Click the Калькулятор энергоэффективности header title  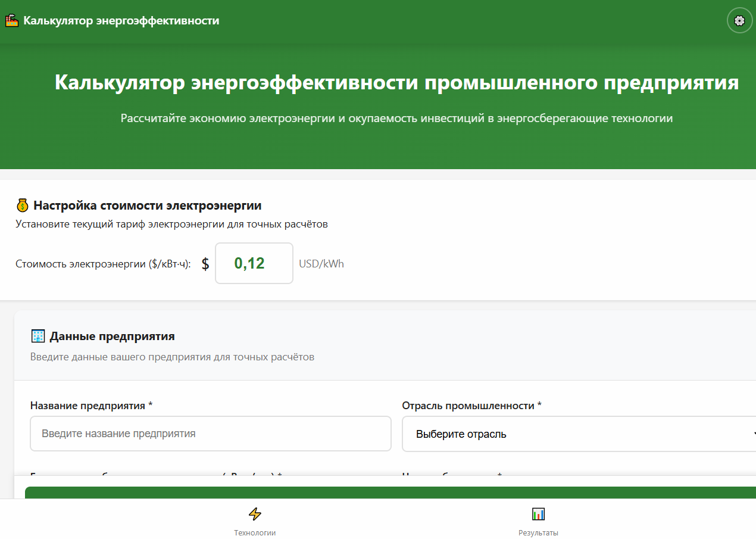(x=121, y=21)
